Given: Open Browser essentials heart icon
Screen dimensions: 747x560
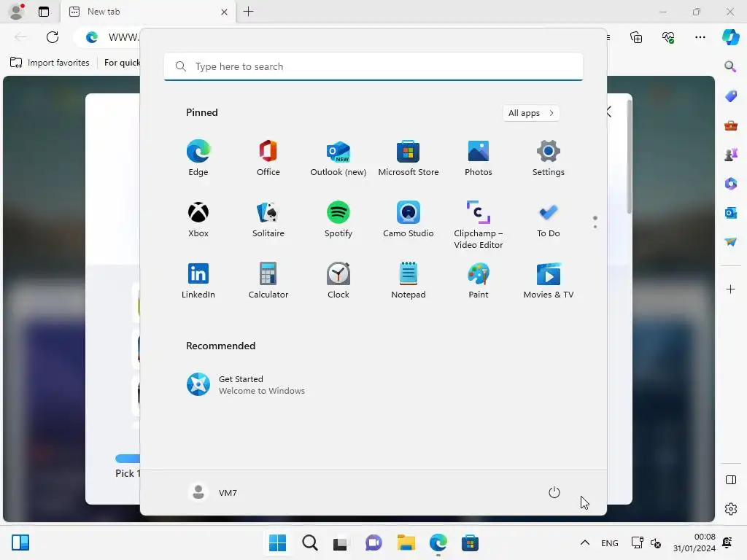Looking at the screenshot, I should point(668,37).
